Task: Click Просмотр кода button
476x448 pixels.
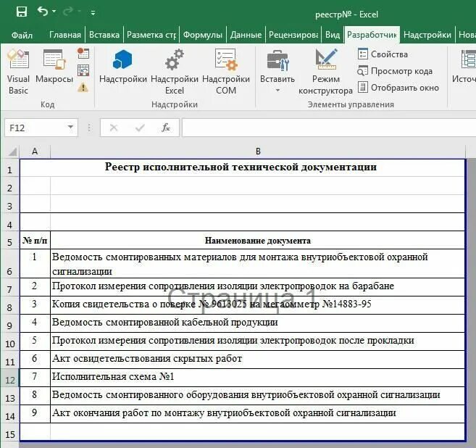Action: [395, 71]
